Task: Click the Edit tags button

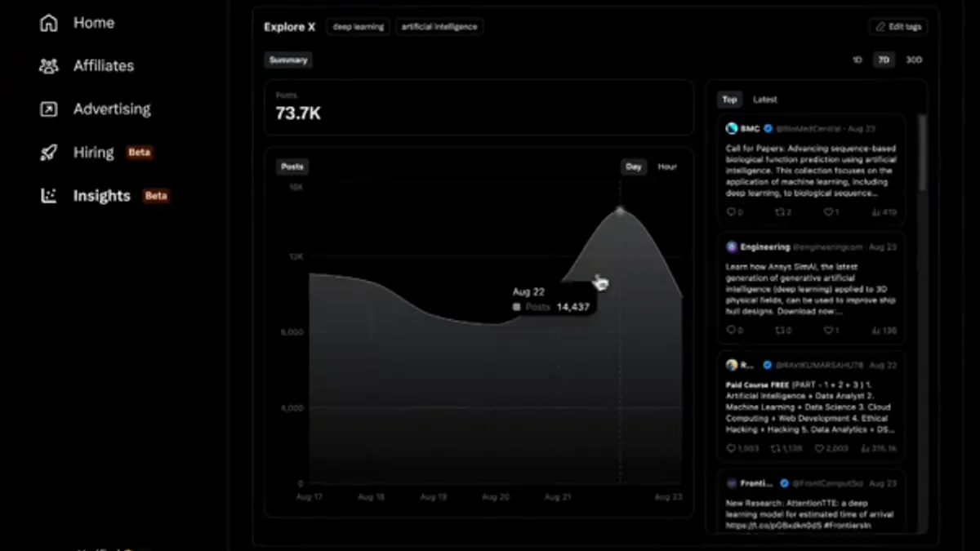Action: tap(898, 27)
